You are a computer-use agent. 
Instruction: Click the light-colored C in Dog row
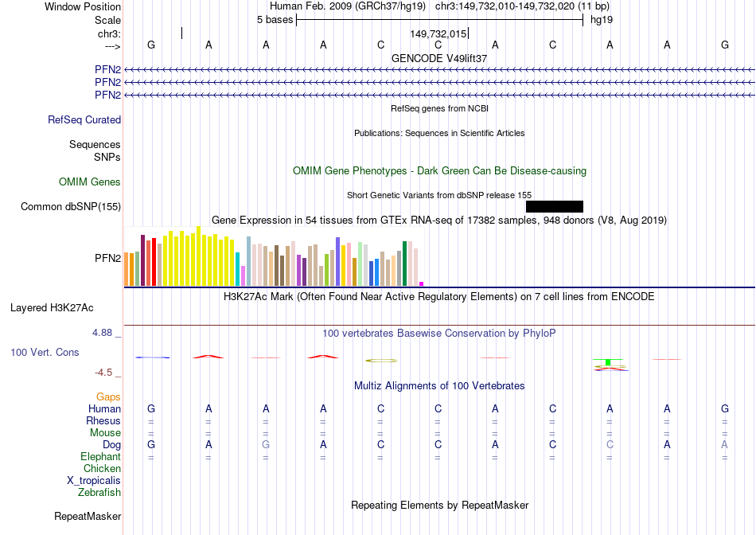(610, 445)
